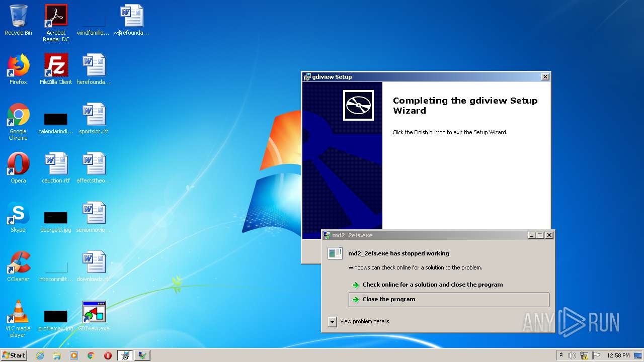The width and height of the screenshot is (644, 362).
Task: Open Google Chrome desktop shortcut
Action: 18,122
